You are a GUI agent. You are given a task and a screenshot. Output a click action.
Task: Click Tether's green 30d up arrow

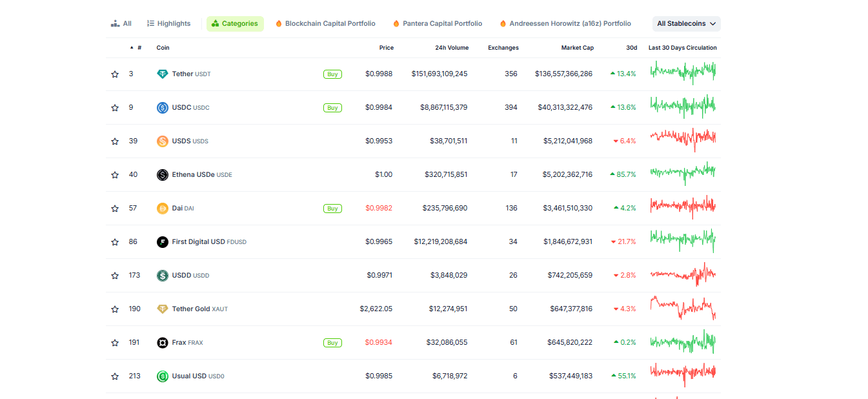[612, 74]
